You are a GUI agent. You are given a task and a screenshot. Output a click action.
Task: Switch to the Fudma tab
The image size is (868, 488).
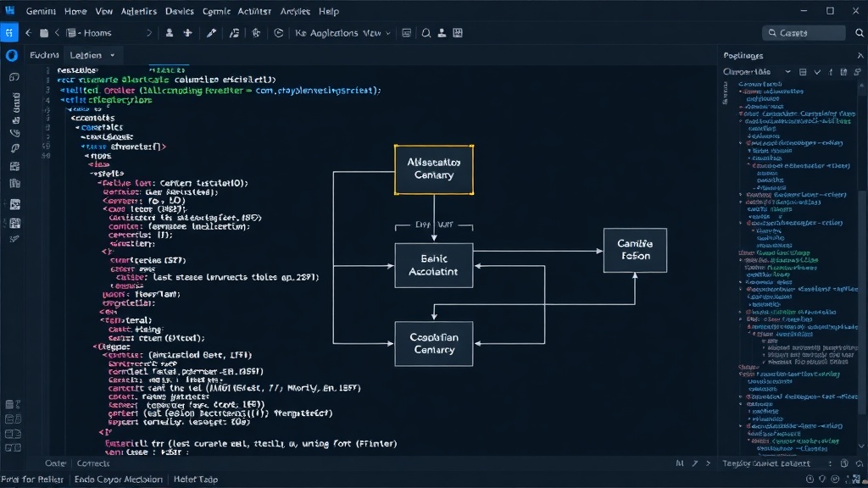[44, 55]
